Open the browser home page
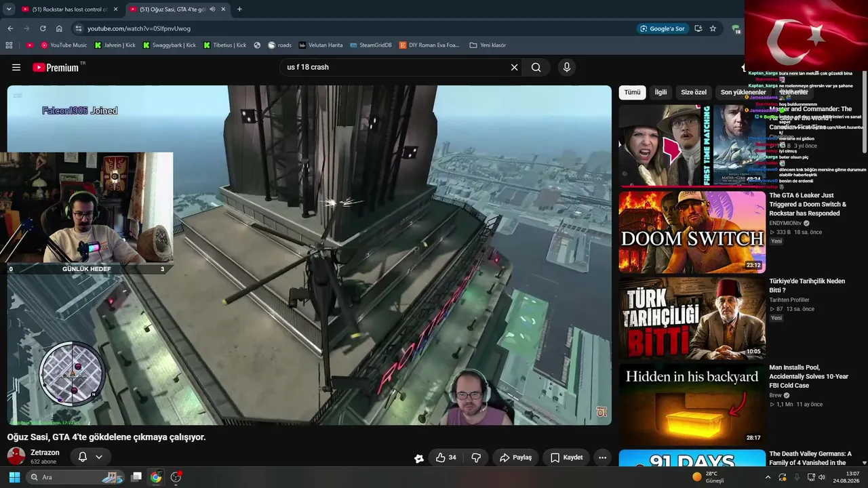868x488 pixels. [x=59, y=28]
